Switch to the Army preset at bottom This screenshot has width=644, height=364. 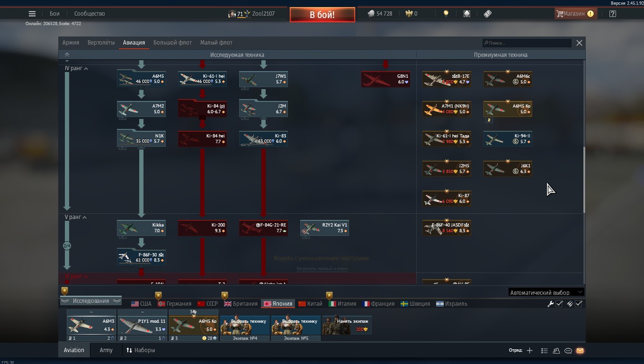pyautogui.click(x=106, y=350)
